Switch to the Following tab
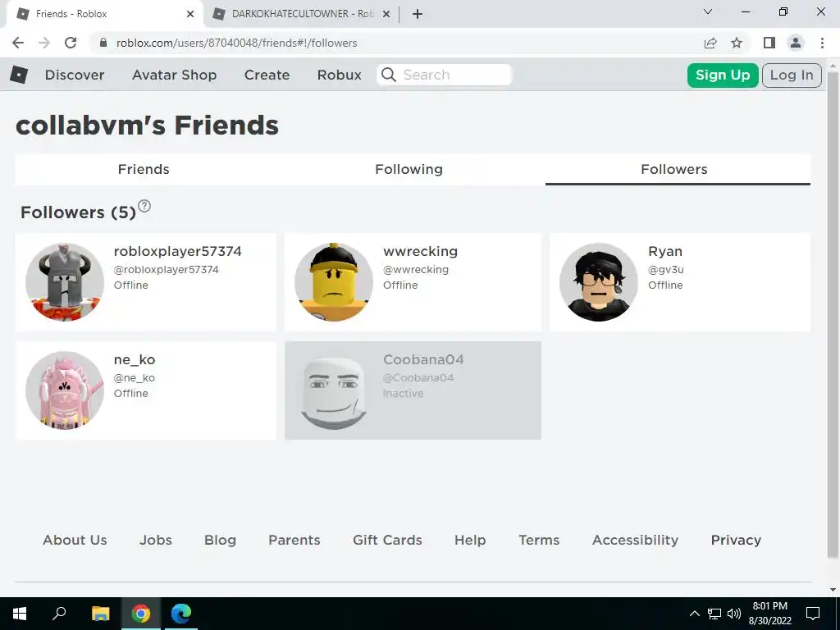The width and height of the screenshot is (840, 630). coord(409,169)
